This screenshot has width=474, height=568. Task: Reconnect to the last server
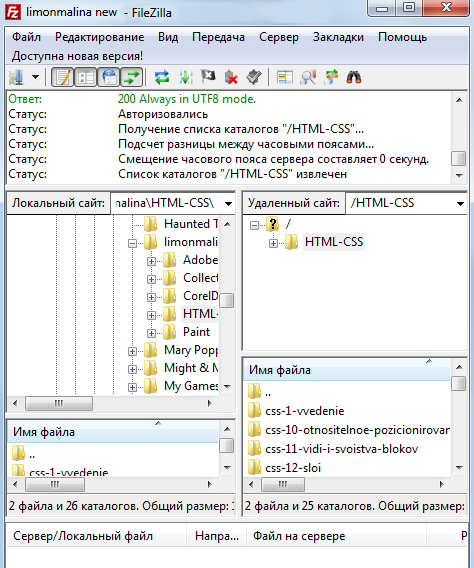point(254,77)
